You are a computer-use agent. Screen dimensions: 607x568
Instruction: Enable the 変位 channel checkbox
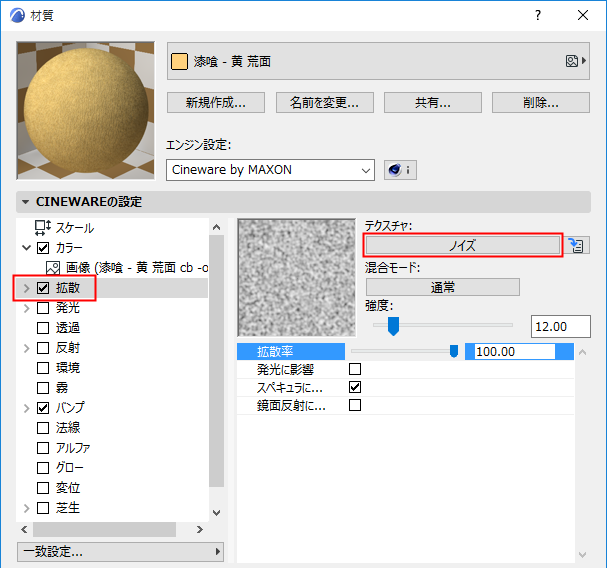43,488
